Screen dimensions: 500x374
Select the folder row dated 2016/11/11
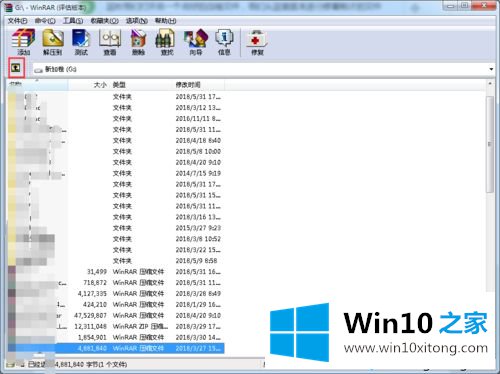[116, 119]
